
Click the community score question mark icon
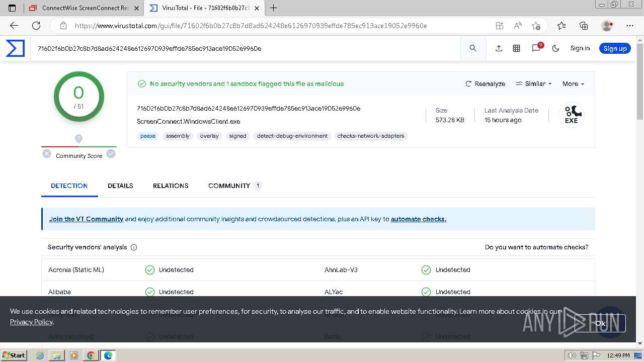tap(78, 139)
